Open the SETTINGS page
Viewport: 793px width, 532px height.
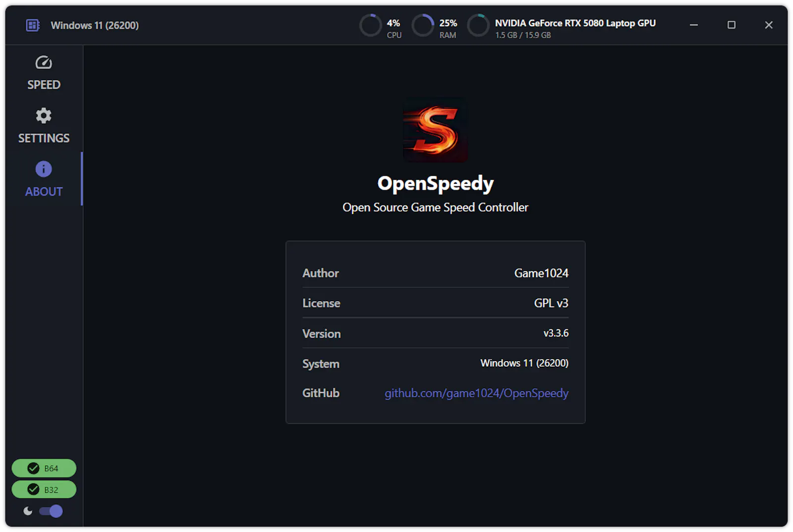44,126
